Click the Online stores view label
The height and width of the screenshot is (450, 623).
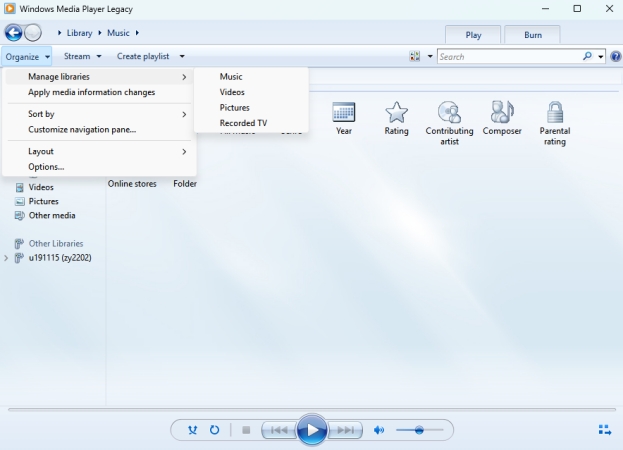132,184
